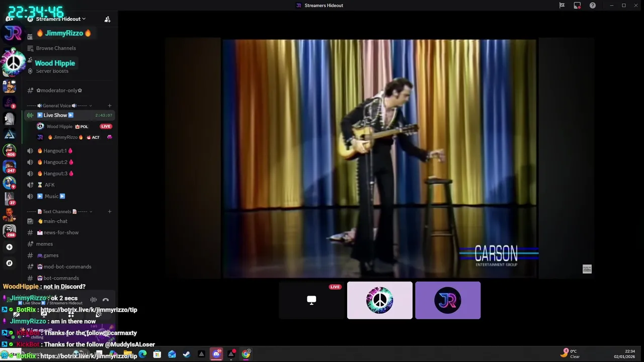Open the mod-bot-commands channel
The image size is (644, 362).
coord(67,267)
